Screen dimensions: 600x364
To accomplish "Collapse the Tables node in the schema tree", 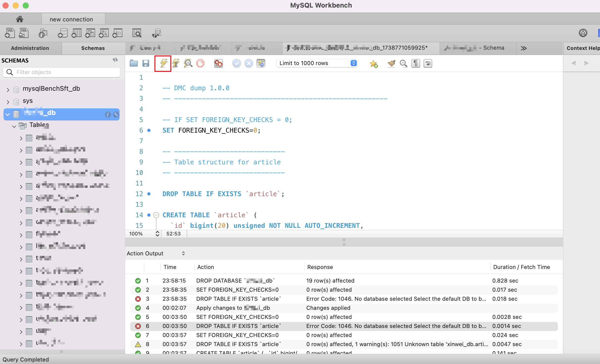I will pos(14,126).
